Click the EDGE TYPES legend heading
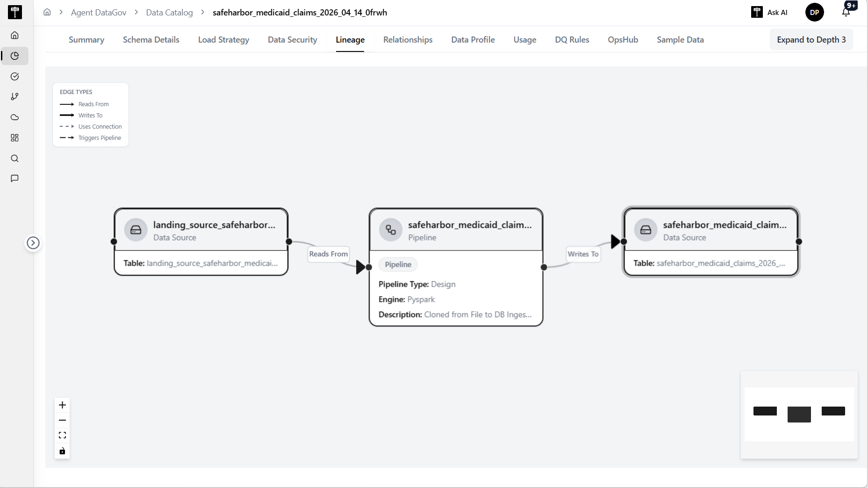Image resolution: width=868 pixels, height=488 pixels. 76,92
